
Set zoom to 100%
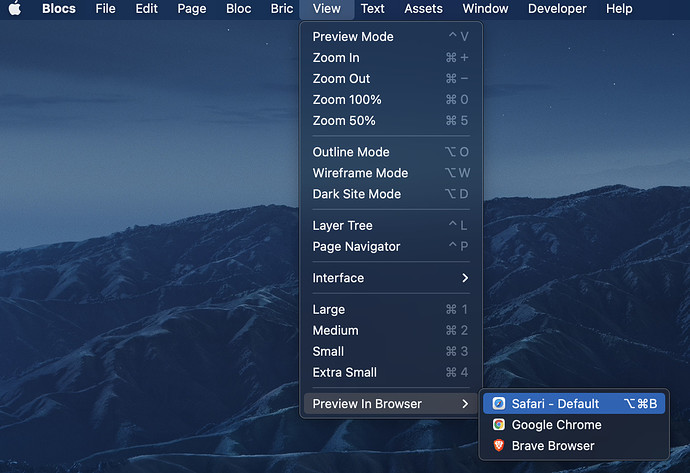pyautogui.click(x=391, y=100)
